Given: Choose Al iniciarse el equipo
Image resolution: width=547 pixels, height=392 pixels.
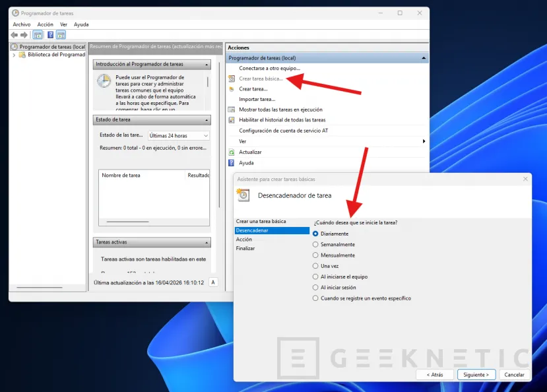Looking at the screenshot, I should coord(315,277).
